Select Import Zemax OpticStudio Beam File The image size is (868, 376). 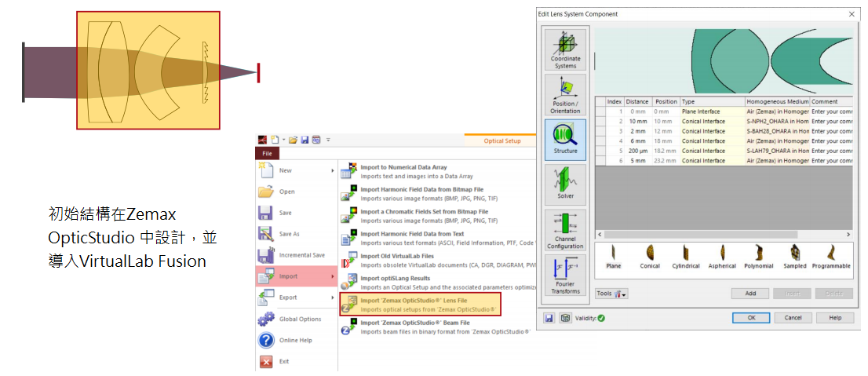point(437,327)
